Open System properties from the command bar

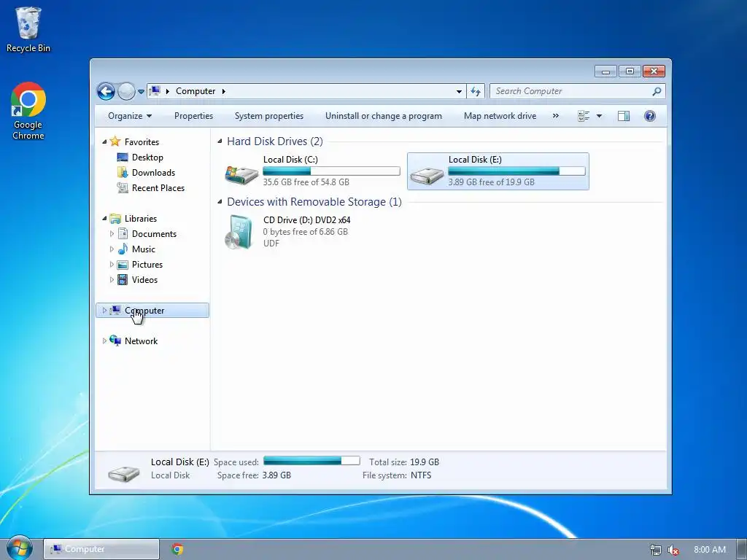[269, 116]
